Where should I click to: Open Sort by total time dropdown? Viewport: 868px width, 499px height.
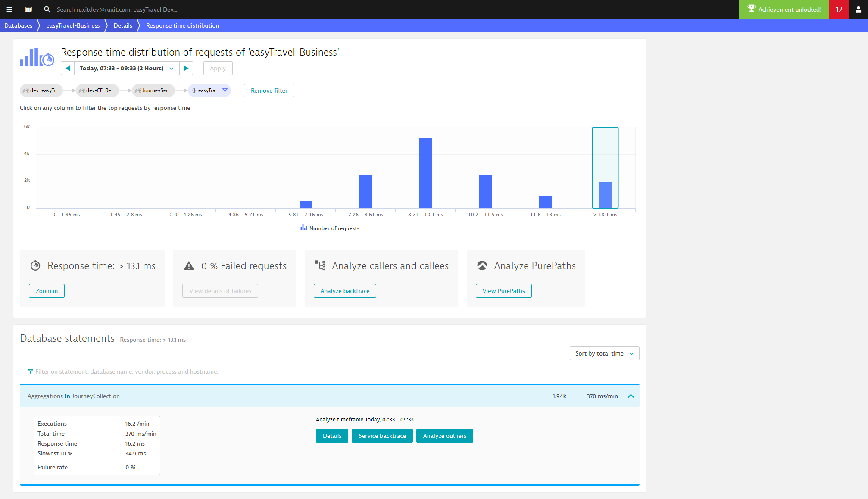click(604, 353)
